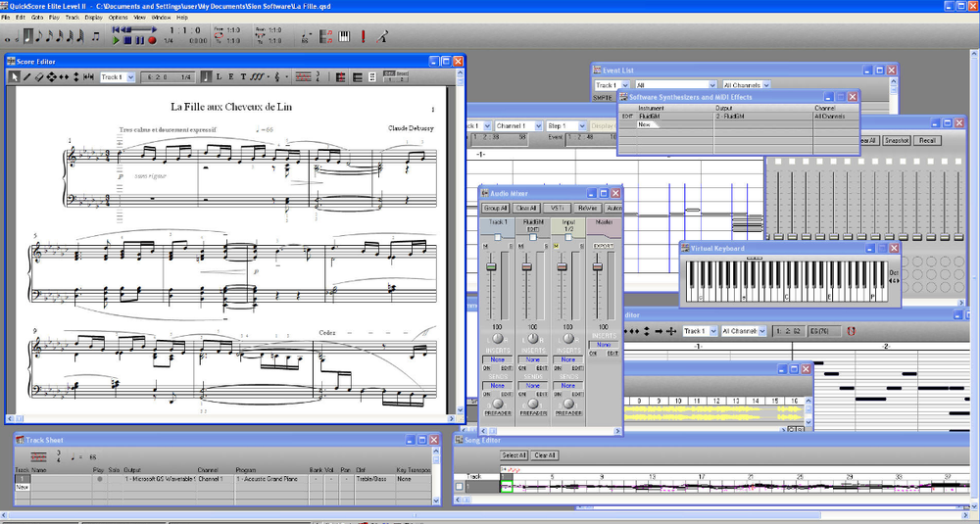Toggle the yellow M on Input 1/2 strip
Viewport: 980px width, 524px height.
coord(557,246)
